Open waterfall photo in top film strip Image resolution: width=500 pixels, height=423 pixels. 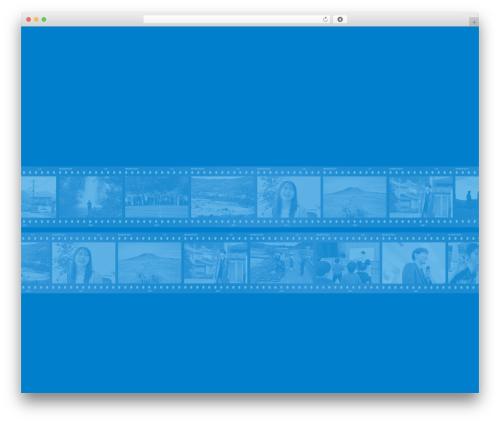pyautogui.click(x=91, y=197)
